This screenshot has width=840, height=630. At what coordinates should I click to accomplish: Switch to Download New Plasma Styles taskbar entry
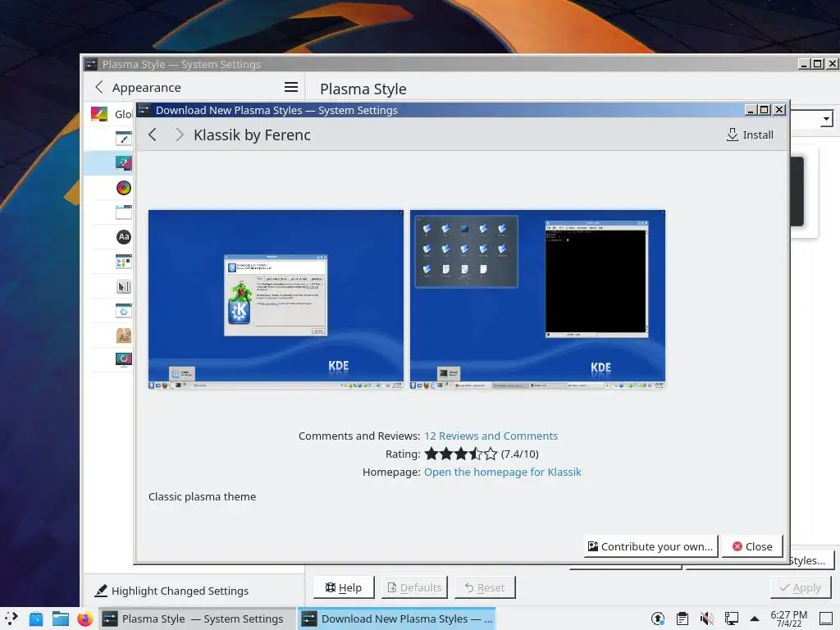click(396, 619)
